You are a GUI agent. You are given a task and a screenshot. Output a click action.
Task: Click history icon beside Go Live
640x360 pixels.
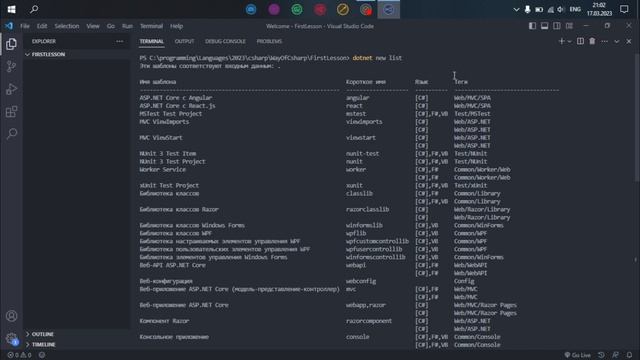(x=601, y=355)
